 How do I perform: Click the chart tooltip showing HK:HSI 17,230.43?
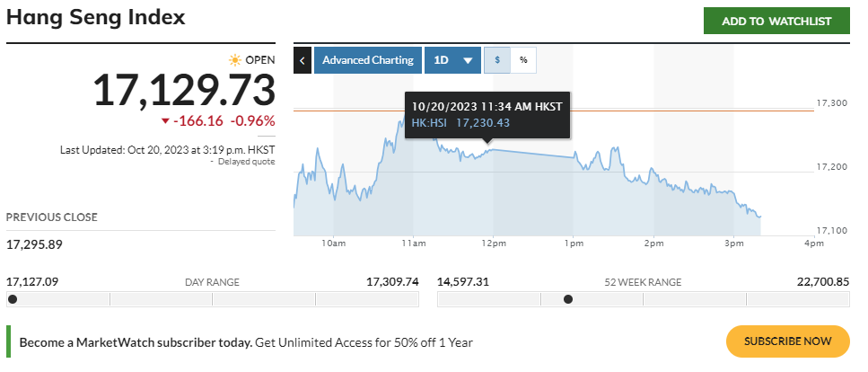tap(487, 114)
